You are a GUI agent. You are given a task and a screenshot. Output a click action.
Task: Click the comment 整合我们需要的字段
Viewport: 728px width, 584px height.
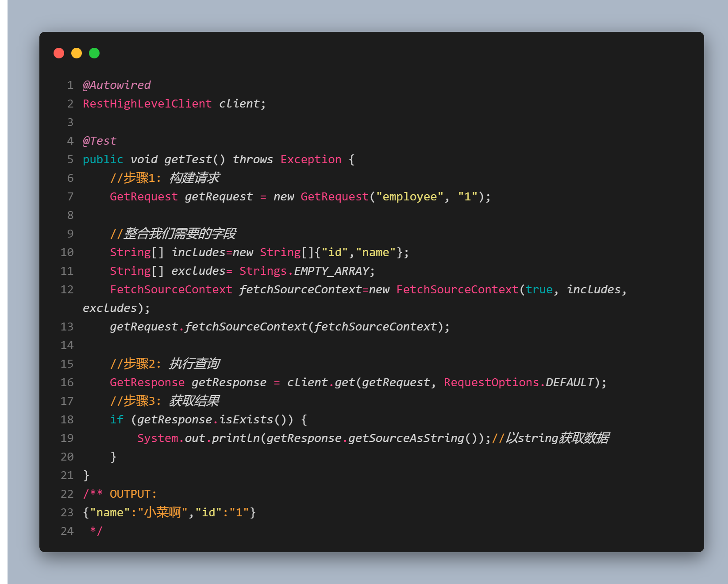point(173,234)
